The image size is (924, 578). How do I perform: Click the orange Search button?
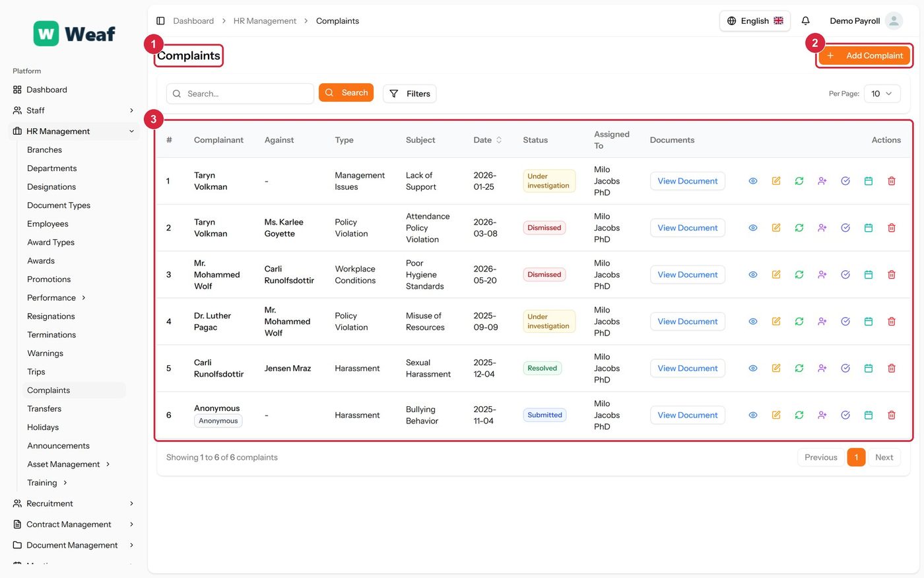(x=346, y=92)
